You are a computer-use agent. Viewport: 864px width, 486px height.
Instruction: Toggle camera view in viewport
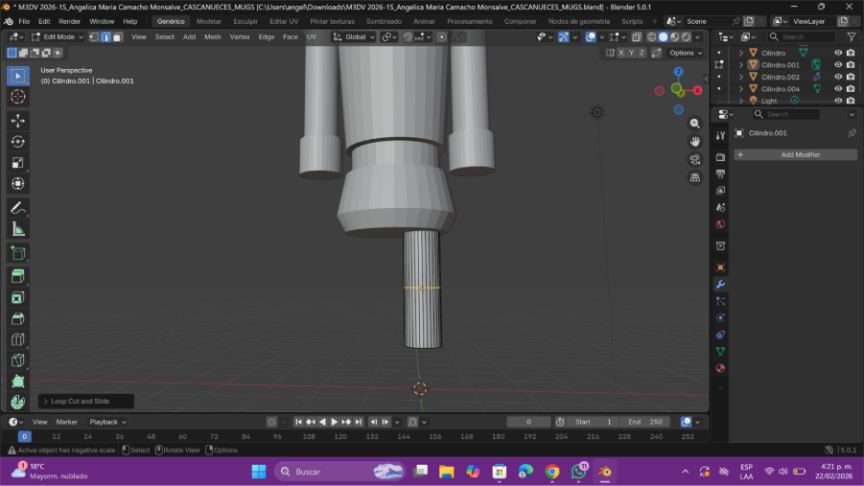click(695, 160)
